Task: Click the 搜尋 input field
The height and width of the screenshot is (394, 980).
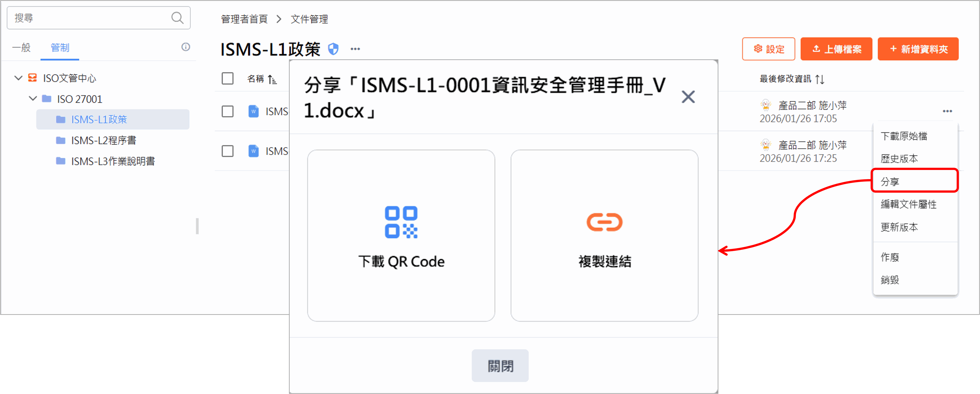Action: click(91, 18)
